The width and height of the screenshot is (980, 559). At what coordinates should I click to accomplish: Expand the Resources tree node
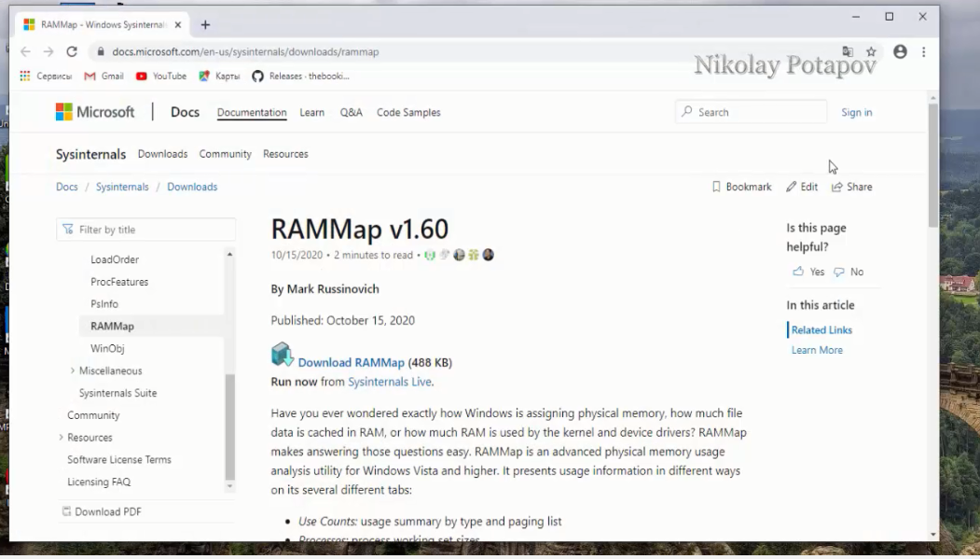click(61, 437)
